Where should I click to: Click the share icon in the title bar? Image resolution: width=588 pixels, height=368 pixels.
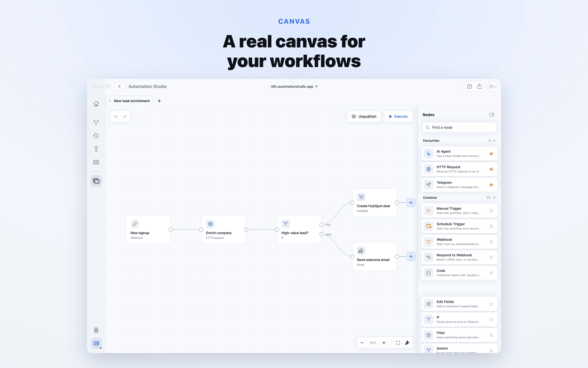click(479, 86)
